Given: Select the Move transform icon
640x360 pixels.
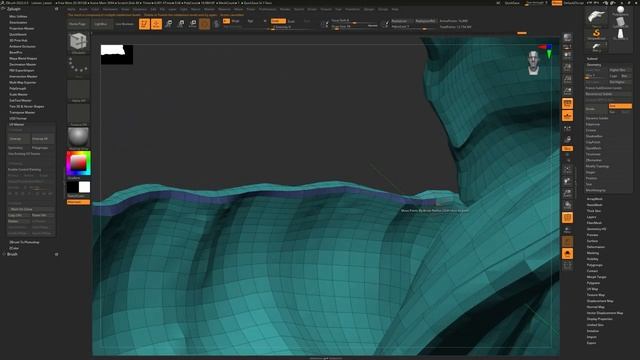Looking at the screenshot, I should [x=169, y=24].
